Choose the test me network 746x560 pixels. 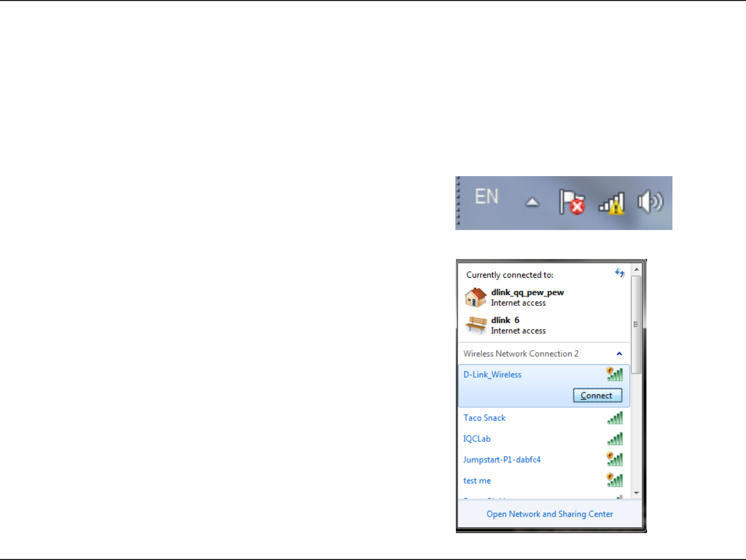pos(544,481)
